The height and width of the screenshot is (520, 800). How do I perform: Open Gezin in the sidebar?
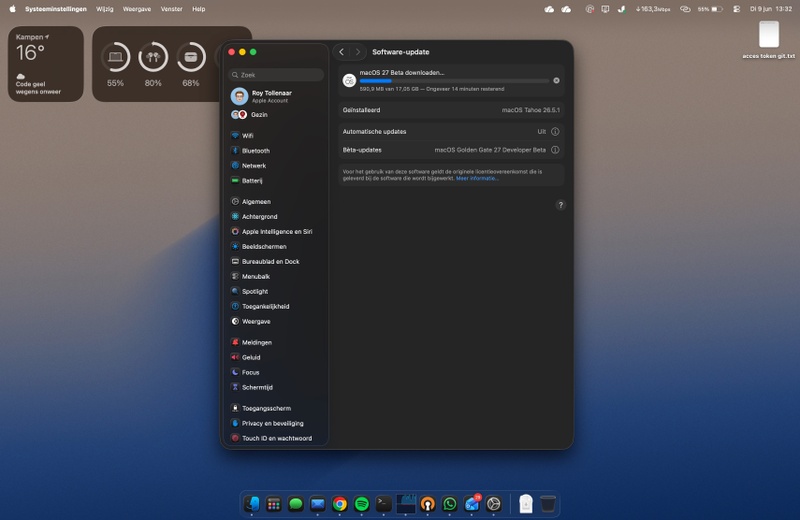276,114
